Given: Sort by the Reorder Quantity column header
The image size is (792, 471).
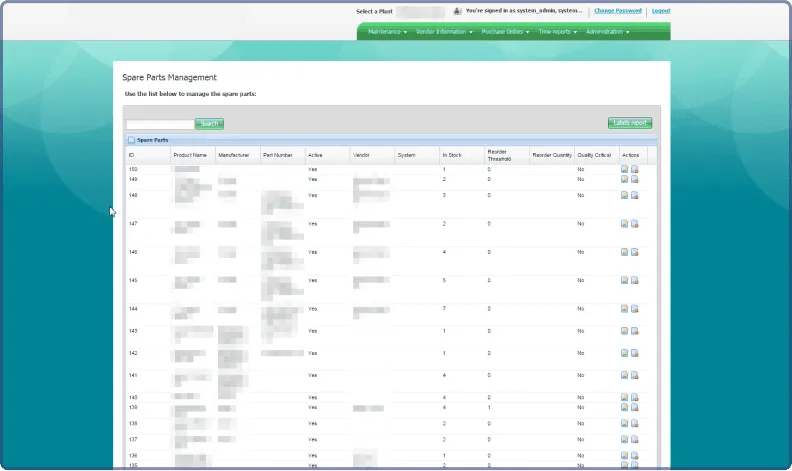Looking at the screenshot, I should (552, 155).
